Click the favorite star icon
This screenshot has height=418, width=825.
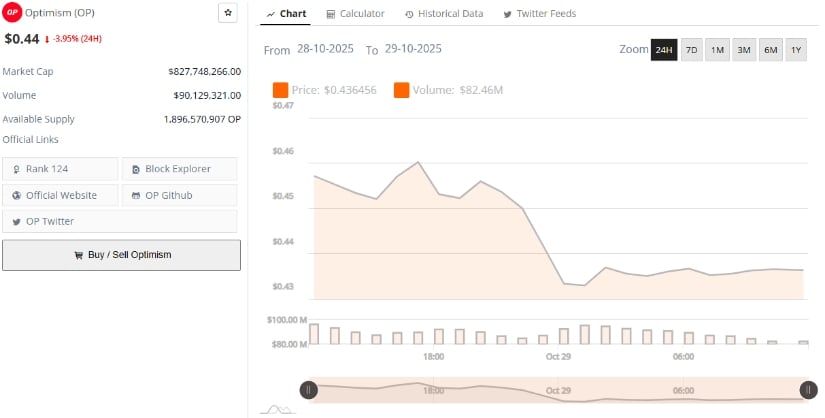(x=228, y=13)
